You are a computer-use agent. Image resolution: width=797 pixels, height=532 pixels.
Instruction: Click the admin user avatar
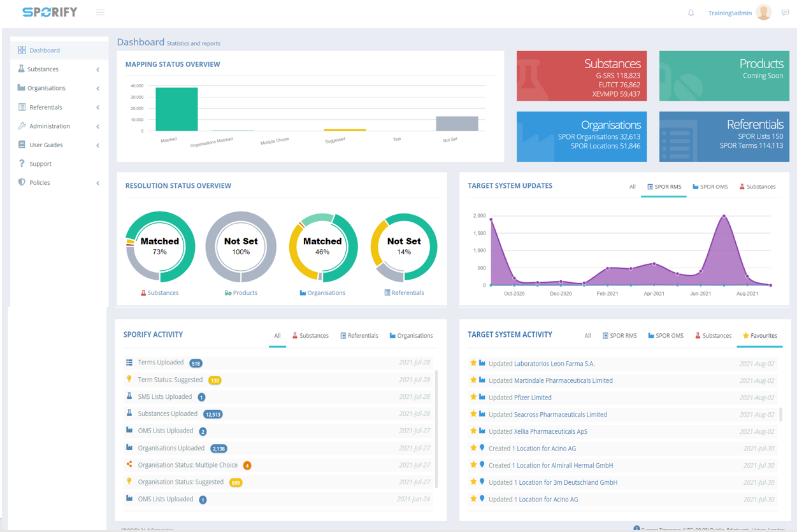click(763, 12)
